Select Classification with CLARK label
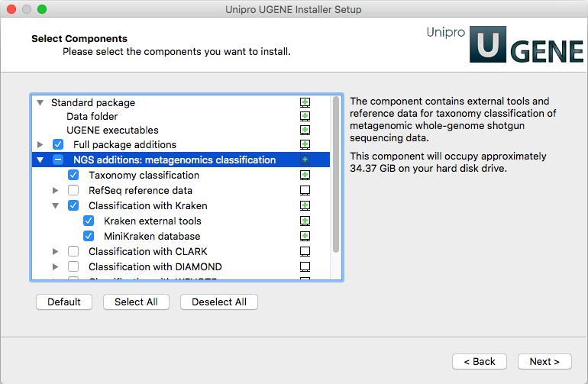The height and width of the screenshot is (384, 588). click(147, 251)
